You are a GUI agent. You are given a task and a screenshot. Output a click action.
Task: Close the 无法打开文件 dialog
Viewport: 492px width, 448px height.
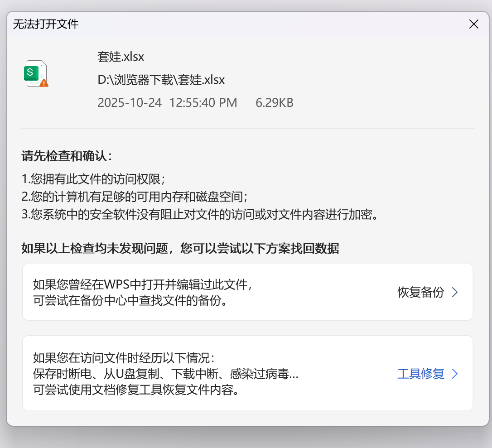coord(473,24)
